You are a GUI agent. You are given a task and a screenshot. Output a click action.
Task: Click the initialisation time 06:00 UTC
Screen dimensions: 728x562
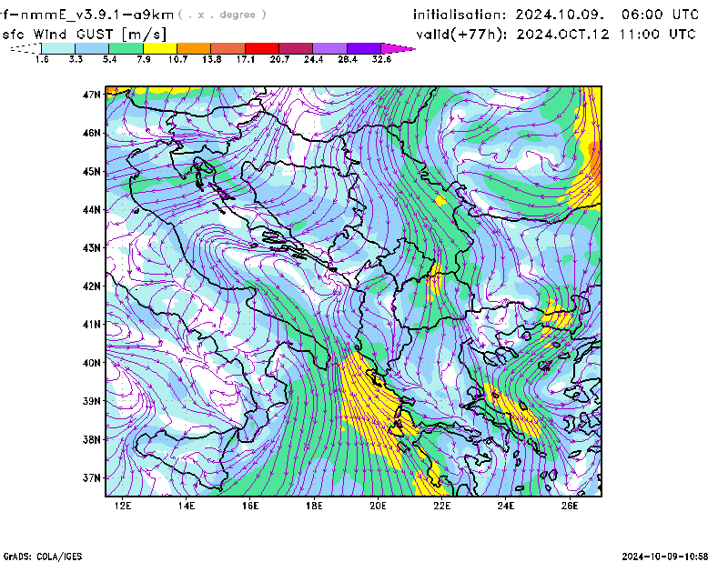tap(660, 15)
